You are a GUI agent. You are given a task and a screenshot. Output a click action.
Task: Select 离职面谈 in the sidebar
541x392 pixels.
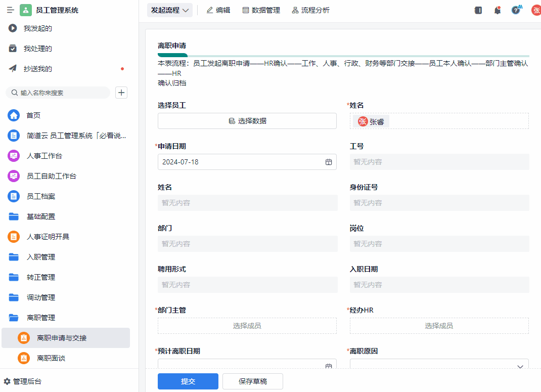coord(51,358)
